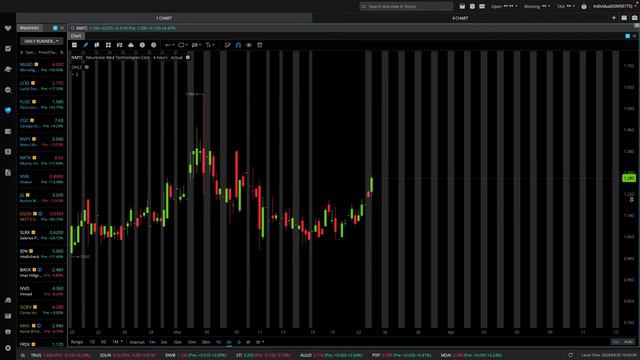The image size is (640, 360).
Task: Open the line drawing tool dropdown
Action: click(x=169, y=45)
